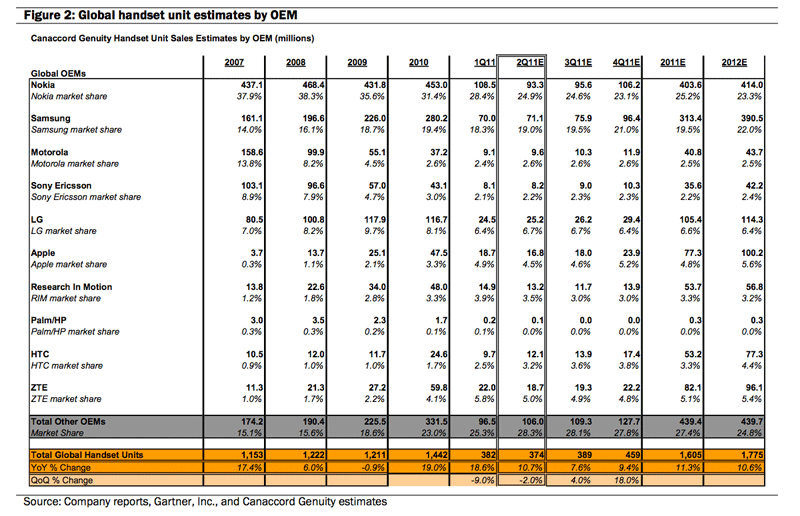Click the Motorola row label
The image size is (800, 516).
coord(49,153)
